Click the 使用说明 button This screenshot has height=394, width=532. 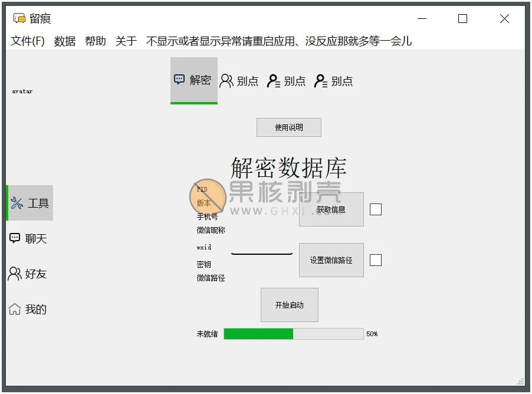(x=288, y=127)
